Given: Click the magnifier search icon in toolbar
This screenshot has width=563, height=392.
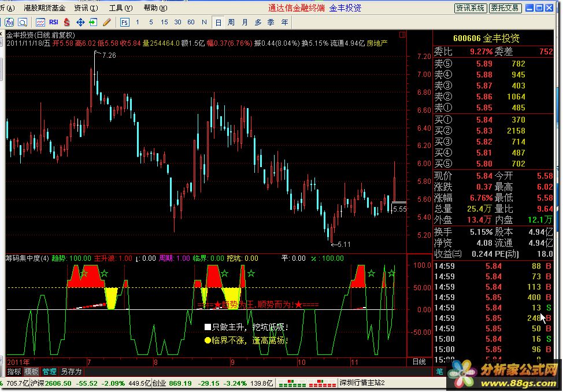Looking at the screenshot, I should 23,23.
